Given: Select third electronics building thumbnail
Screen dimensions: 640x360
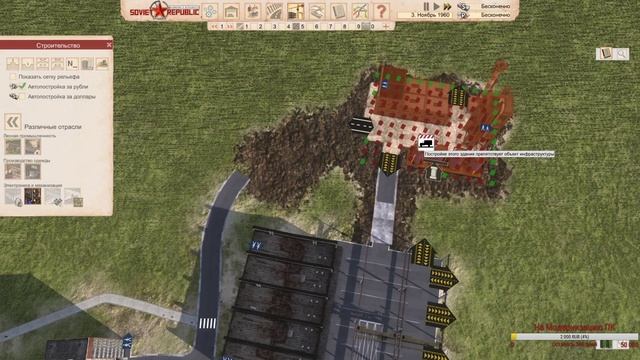Looking at the screenshot, I should pos(53,196).
